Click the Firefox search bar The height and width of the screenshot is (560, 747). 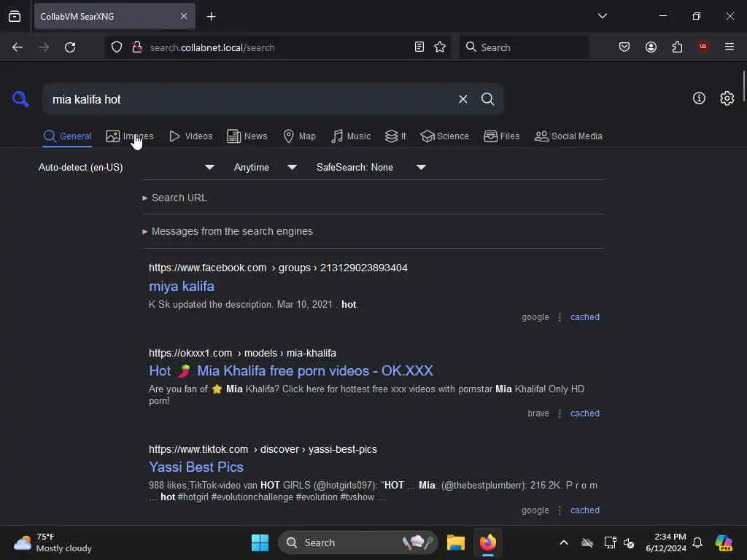pos(524,47)
